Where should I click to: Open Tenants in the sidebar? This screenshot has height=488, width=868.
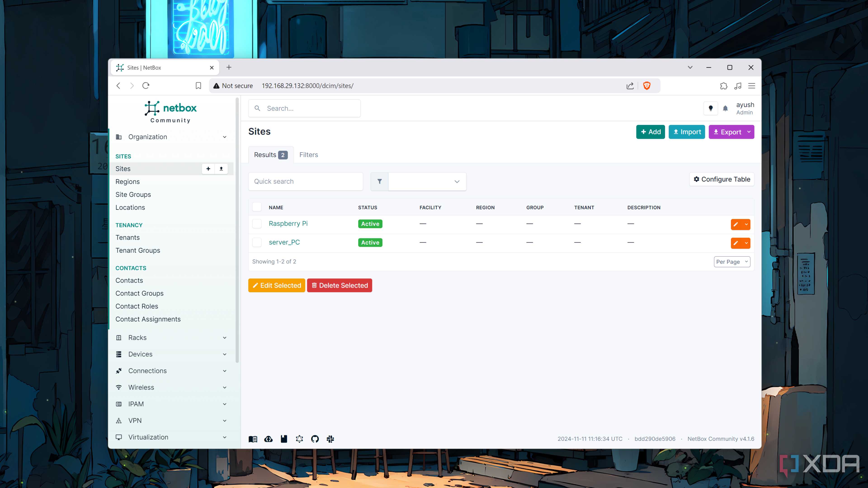(x=127, y=237)
